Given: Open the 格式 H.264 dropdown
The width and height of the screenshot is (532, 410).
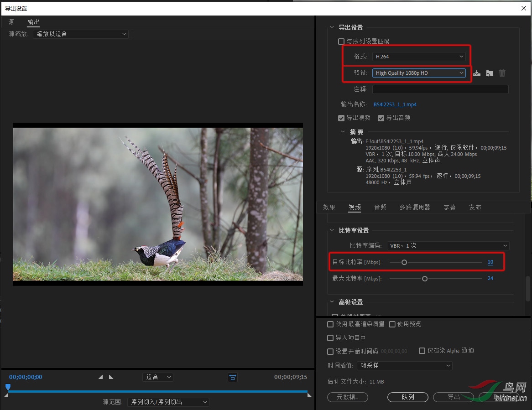Looking at the screenshot, I should tap(419, 56).
